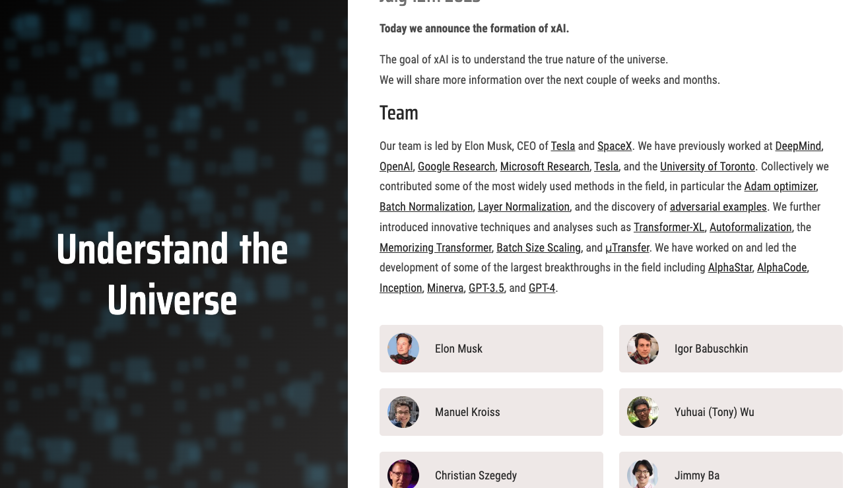The image size is (868, 488).
Task: Open the Adam optimizer link
Action: pos(780,186)
